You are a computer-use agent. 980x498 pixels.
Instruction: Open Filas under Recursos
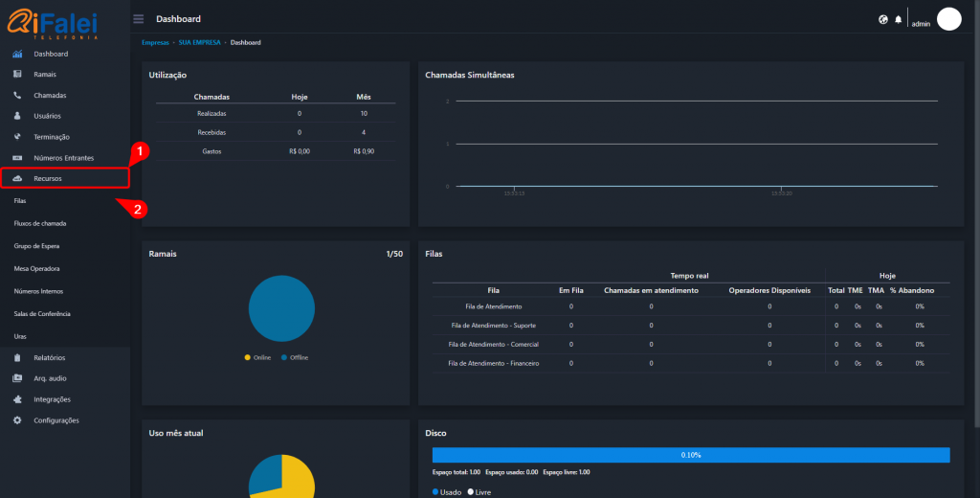[20, 201]
